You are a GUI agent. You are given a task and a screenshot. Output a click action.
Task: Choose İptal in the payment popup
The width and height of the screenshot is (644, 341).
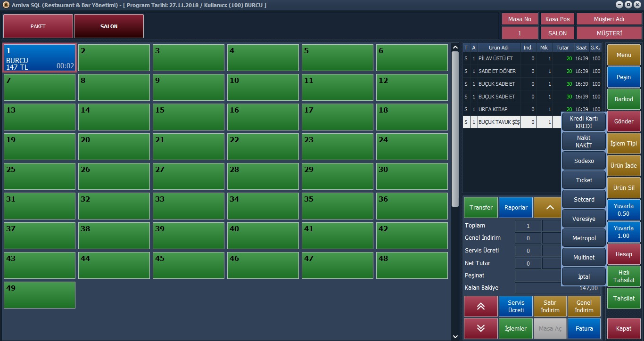(584, 277)
